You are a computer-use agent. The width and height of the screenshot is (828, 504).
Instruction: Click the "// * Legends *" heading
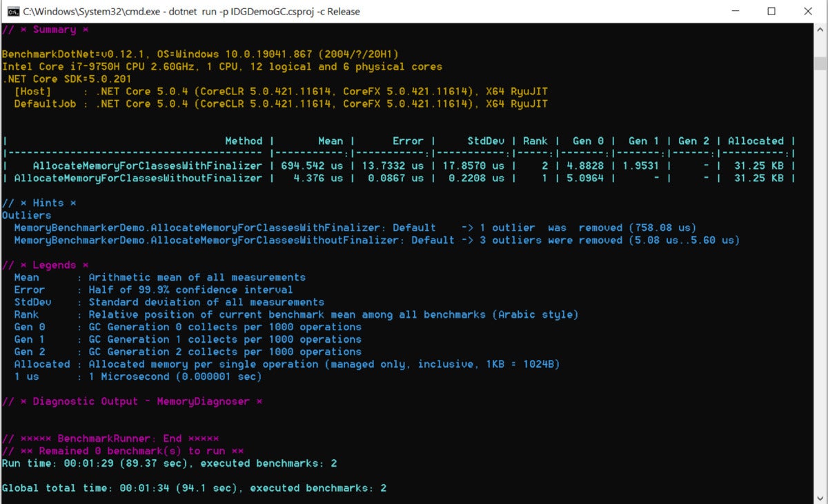tap(45, 265)
